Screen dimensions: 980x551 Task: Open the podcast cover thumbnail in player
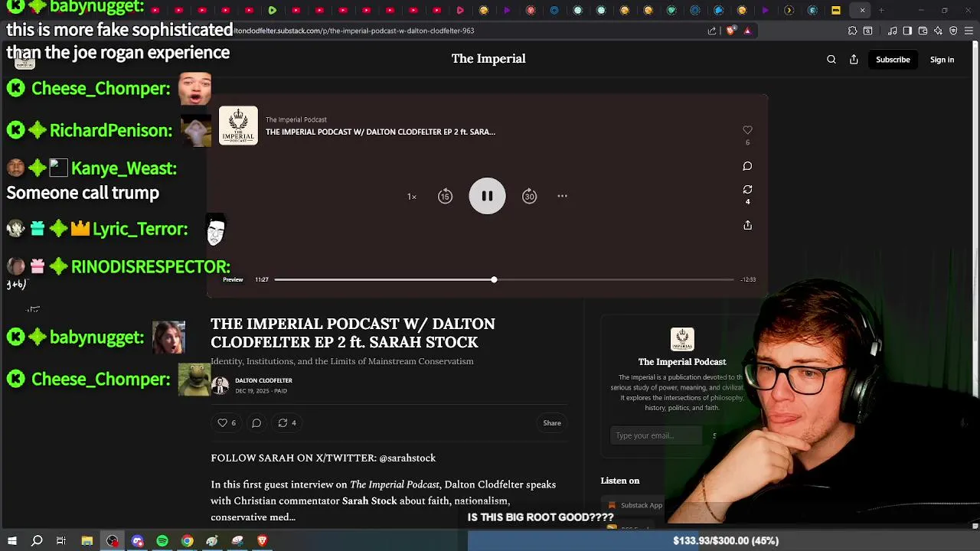[x=238, y=126]
